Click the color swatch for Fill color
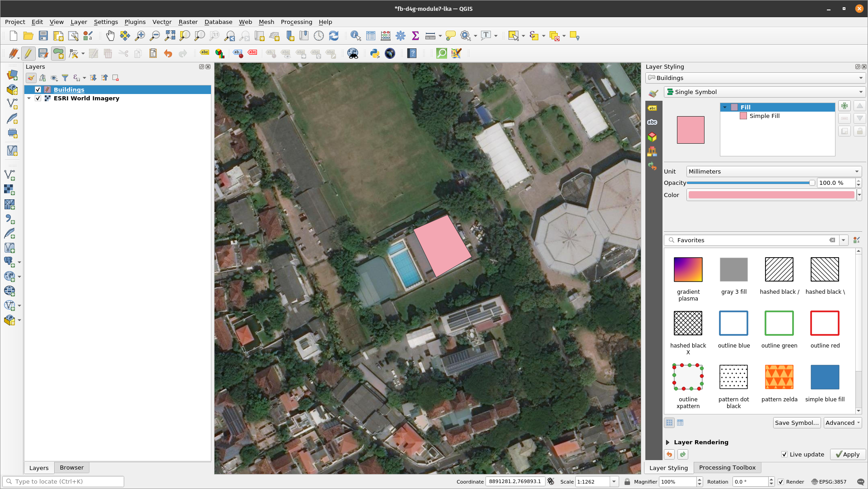The width and height of the screenshot is (868, 489). [x=770, y=194]
